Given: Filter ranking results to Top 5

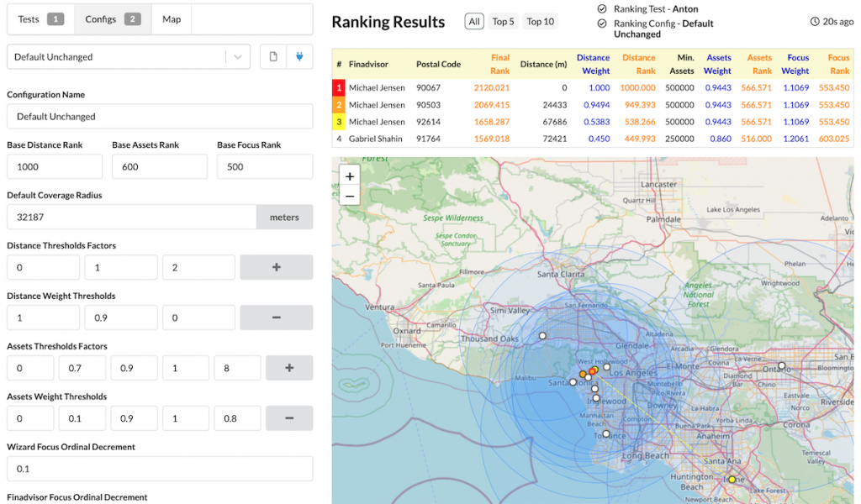Looking at the screenshot, I should (503, 21).
